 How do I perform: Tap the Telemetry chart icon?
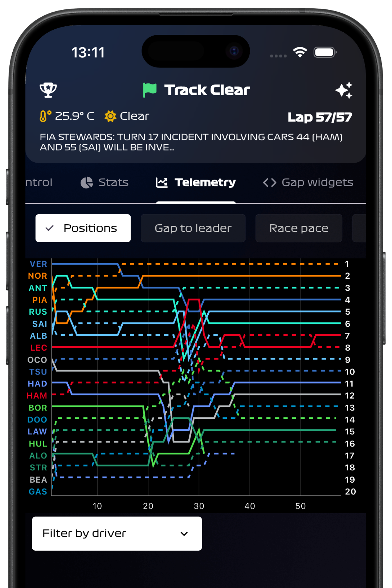162,183
